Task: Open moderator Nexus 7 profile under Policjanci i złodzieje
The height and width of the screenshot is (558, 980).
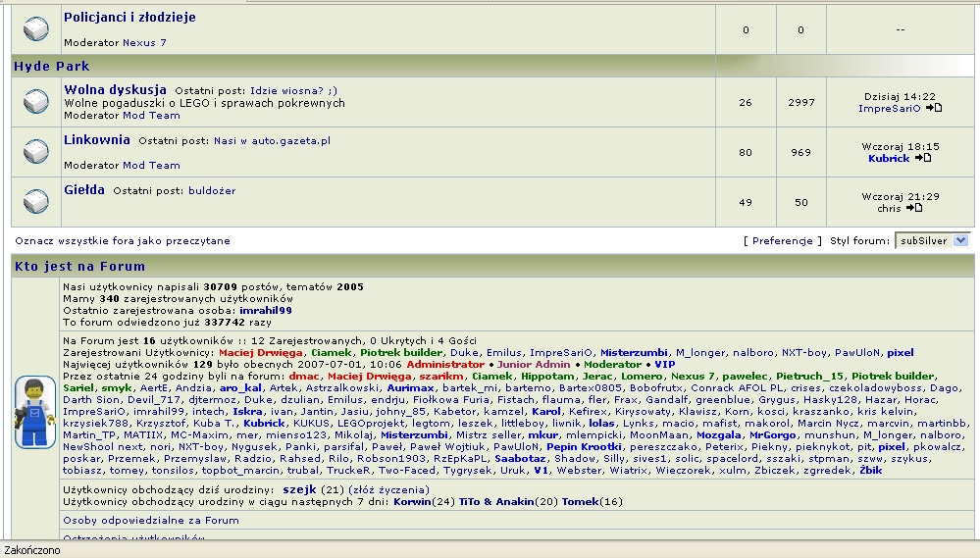Action: (x=144, y=42)
